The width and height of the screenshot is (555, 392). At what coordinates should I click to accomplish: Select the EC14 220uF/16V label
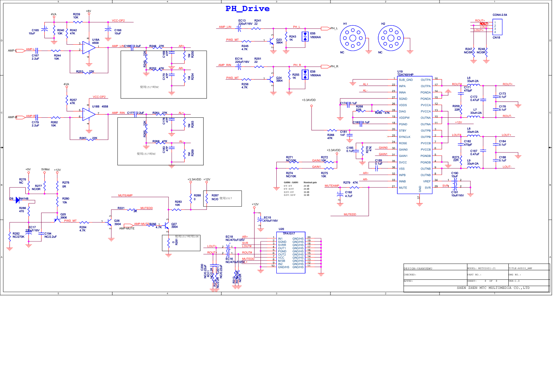pos(242,60)
